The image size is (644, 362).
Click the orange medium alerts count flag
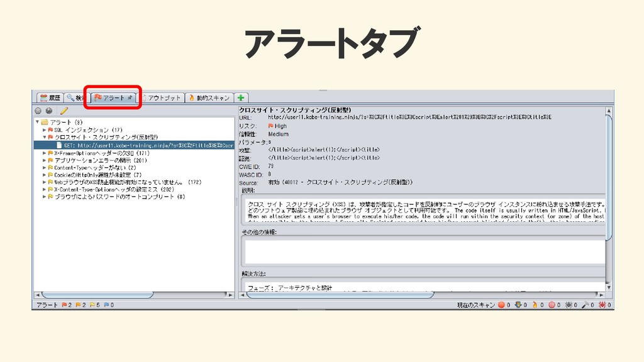pos(78,305)
